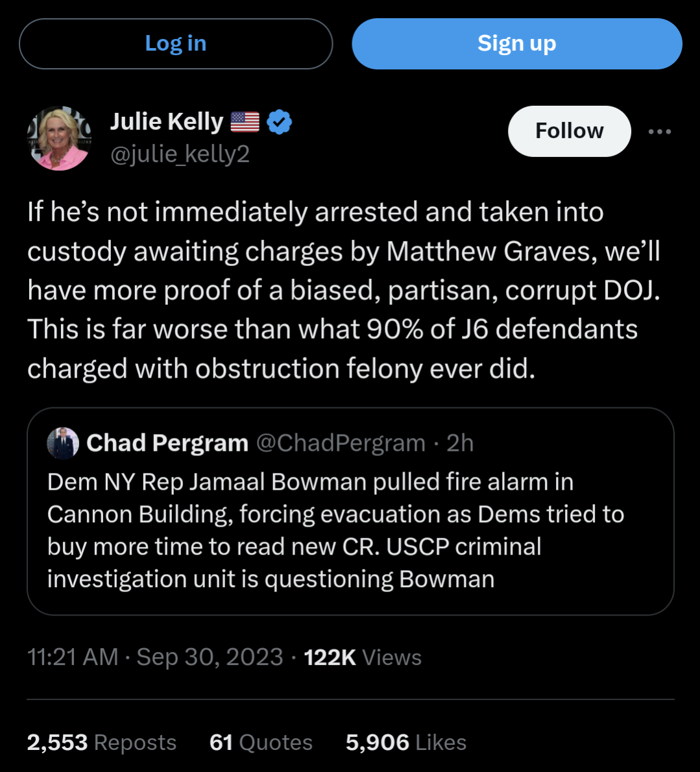Click the @ChadPergram handle
This screenshot has height=772, width=700.
[341, 443]
